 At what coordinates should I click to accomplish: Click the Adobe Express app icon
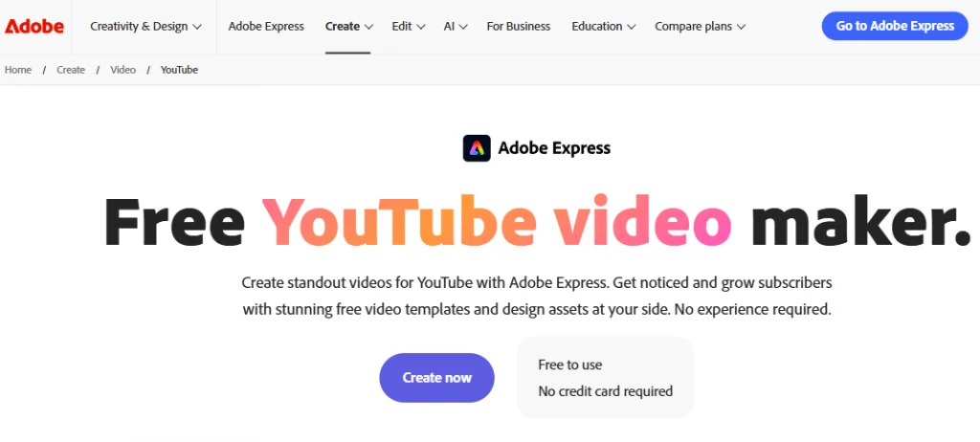point(477,148)
